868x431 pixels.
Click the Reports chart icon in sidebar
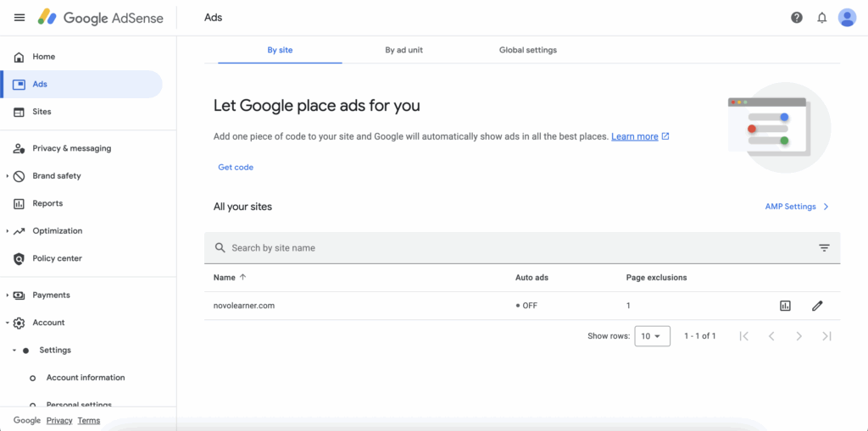pos(19,203)
